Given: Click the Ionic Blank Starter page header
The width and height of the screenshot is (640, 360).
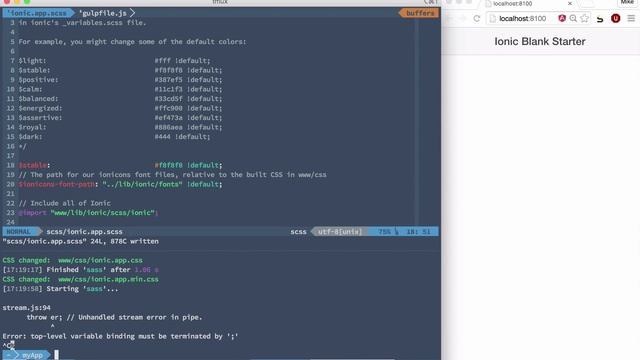Looking at the screenshot, I should [x=540, y=41].
